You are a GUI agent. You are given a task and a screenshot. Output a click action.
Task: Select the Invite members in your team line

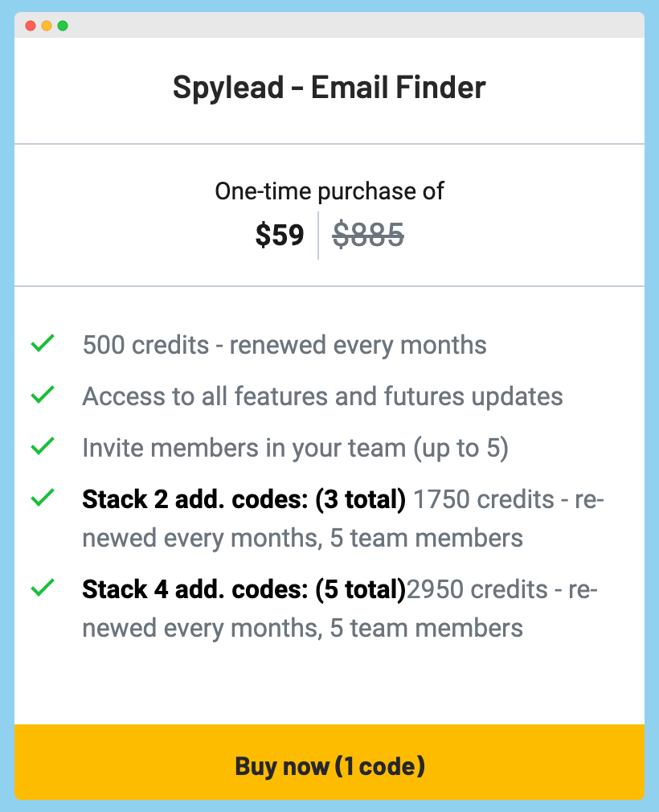(x=295, y=449)
